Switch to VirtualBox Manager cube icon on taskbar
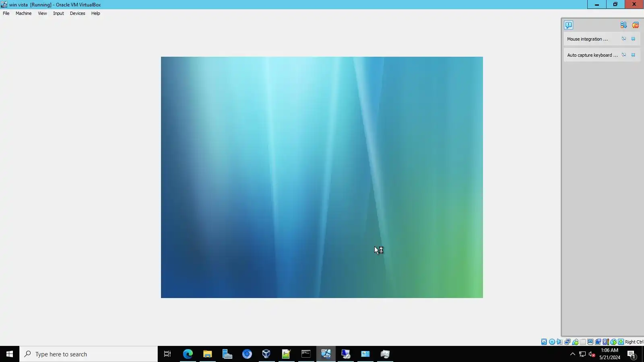Image resolution: width=644 pixels, height=362 pixels. pos(266,354)
